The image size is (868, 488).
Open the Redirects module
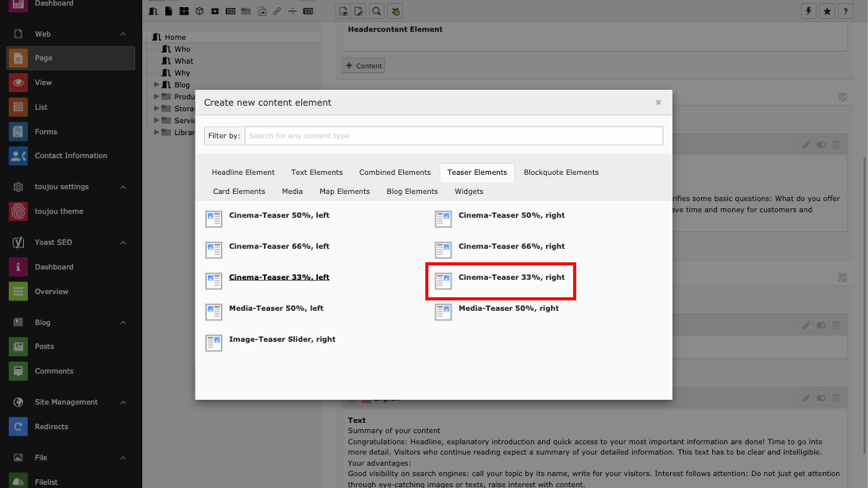tap(51, 427)
